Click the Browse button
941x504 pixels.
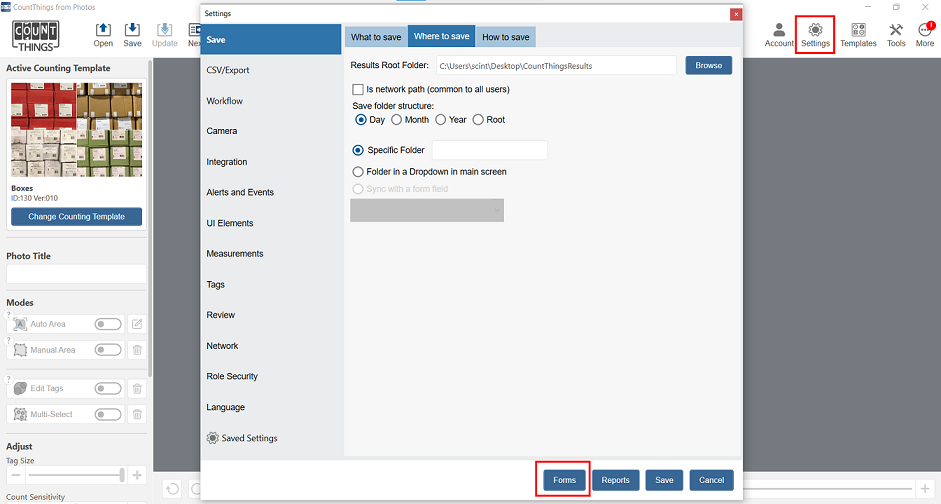(708, 65)
